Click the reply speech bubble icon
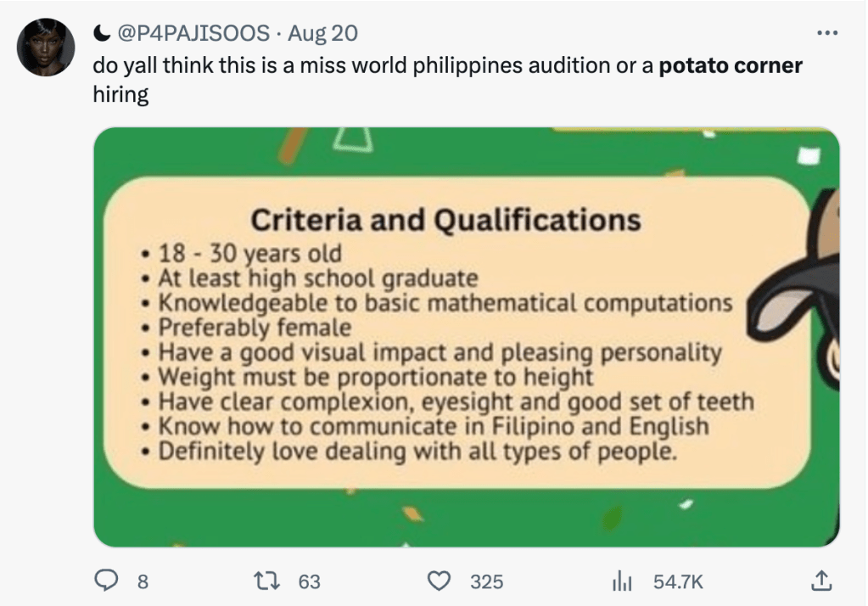 [105, 581]
